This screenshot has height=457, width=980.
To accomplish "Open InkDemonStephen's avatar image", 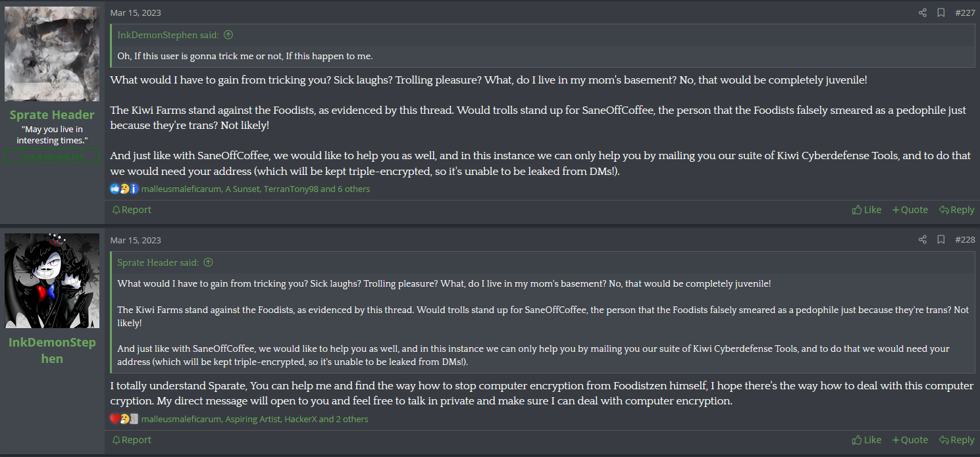I will click(x=52, y=281).
